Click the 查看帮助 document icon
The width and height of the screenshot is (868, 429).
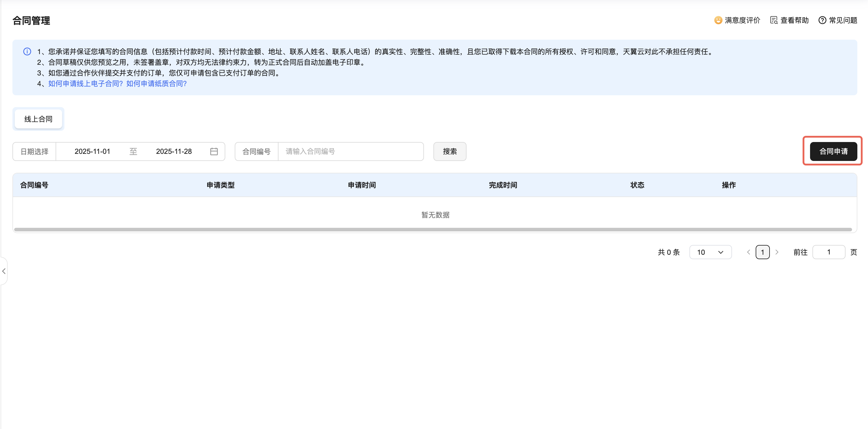pos(774,20)
